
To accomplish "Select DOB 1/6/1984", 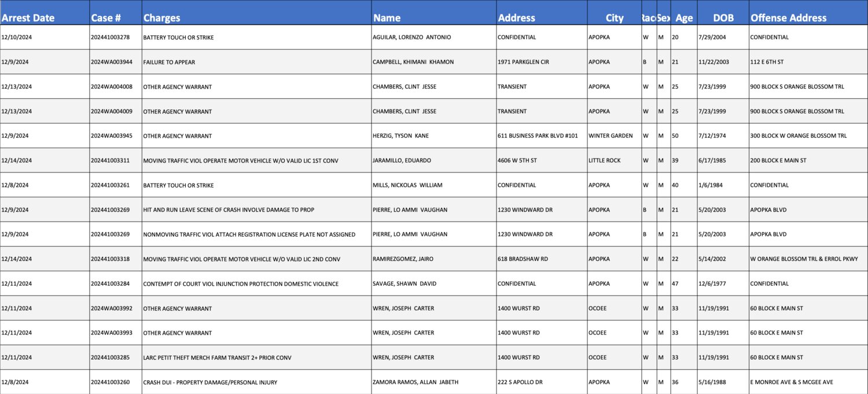I will [710, 185].
